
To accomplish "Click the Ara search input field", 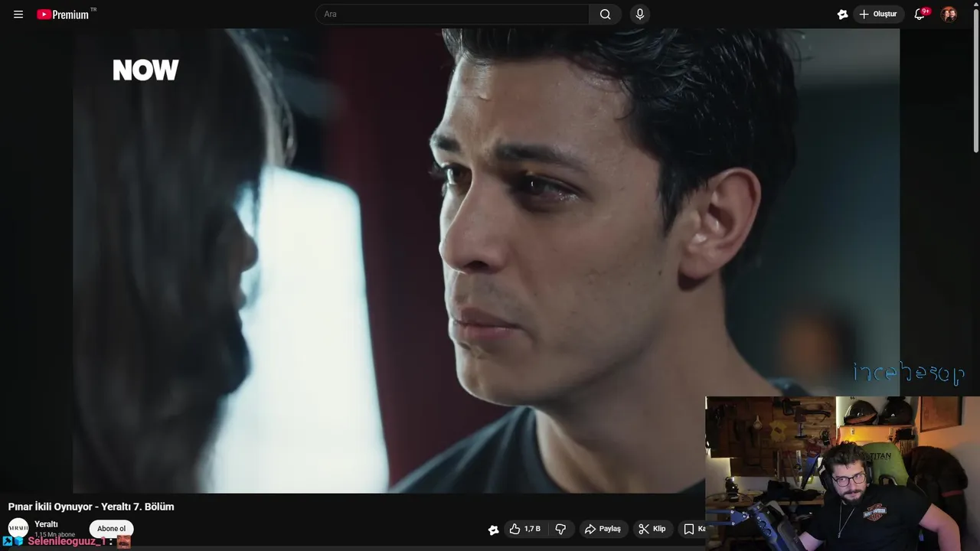I will (x=452, y=14).
